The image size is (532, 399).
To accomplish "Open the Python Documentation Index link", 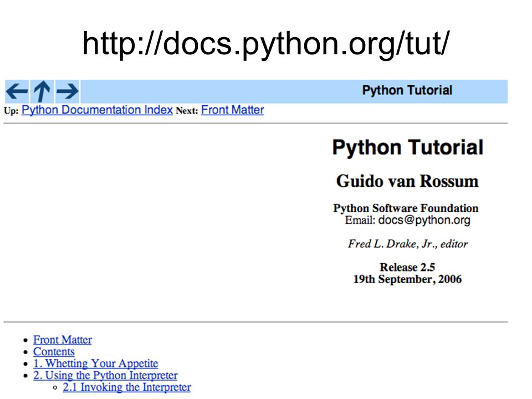I will [x=97, y=110].
